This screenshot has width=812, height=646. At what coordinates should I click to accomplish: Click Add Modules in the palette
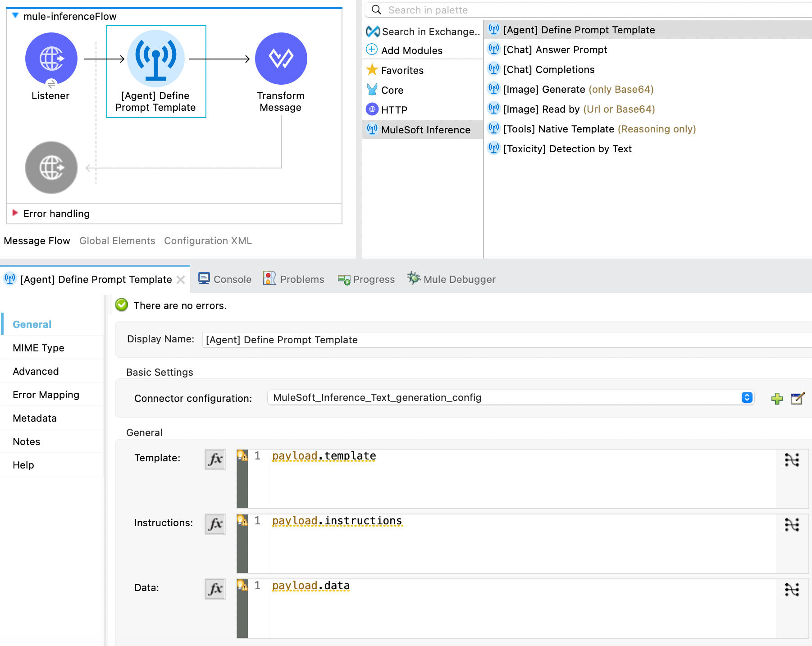pyautogui.click(x=404, y=50)
